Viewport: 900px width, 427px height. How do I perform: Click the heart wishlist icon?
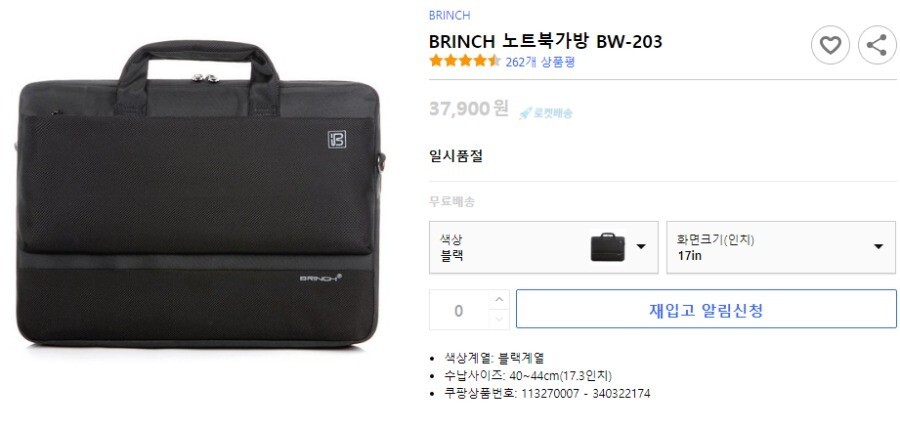pos(830,45)
